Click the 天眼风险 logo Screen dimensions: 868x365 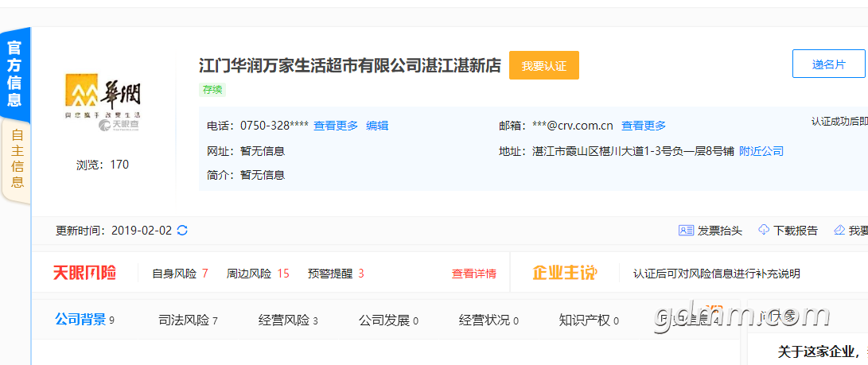click(x=84, y=273)
